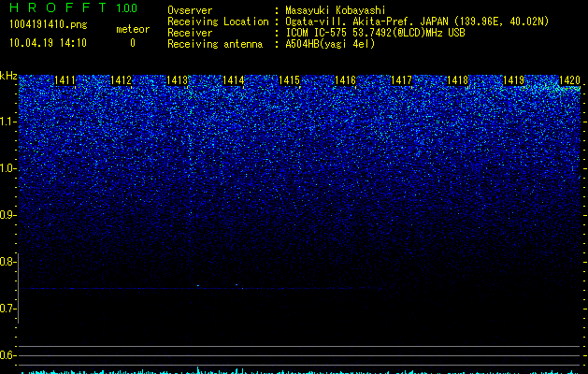Click the 1.0 kHz axis label
Image resolution: width=588 pixels, height=374 pixels.
tap(7, 168)
